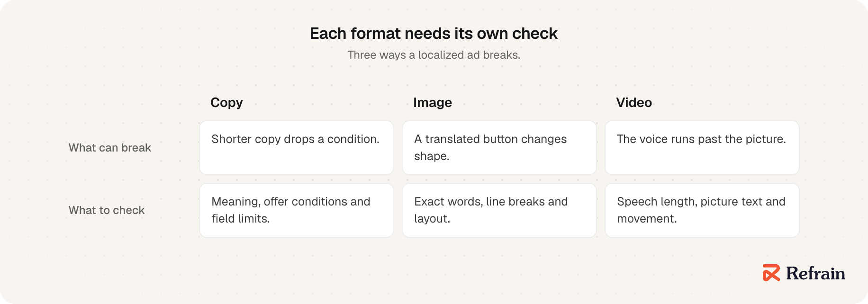The width and height of the screenshot is (868, 304).
Task: Click the Image column header
Action: pyautogui.click(x=433, y=102)
